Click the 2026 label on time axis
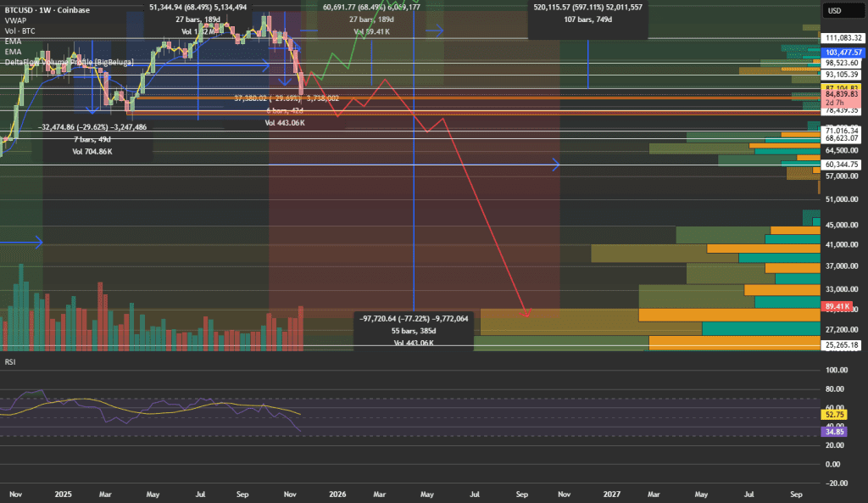The height and width of the screenshot is (503, 868). point(337,493)
